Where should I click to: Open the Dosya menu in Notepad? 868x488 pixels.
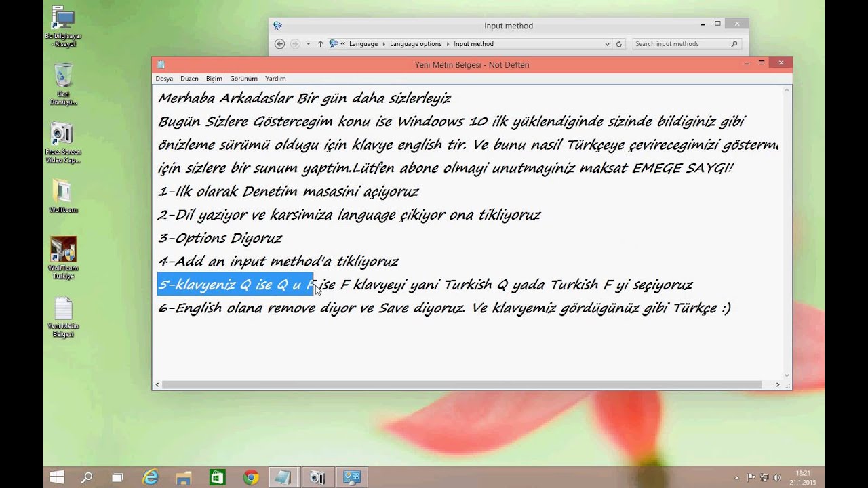click(164, 79)
